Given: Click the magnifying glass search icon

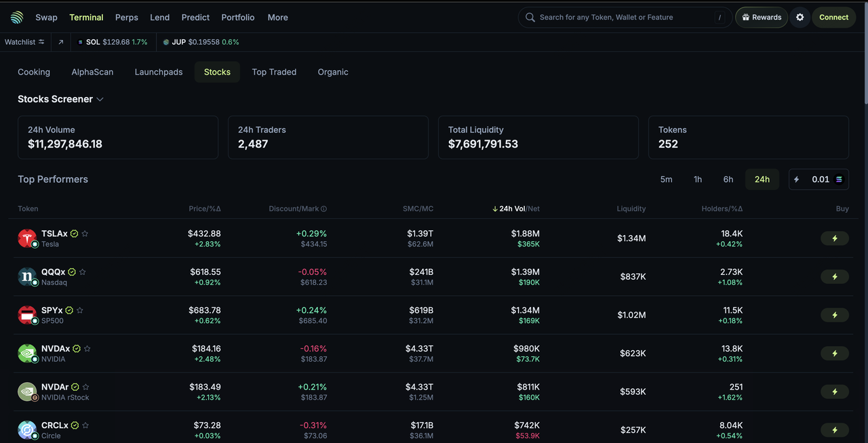Looking at the screenshot, I should [x=530, y=17].
